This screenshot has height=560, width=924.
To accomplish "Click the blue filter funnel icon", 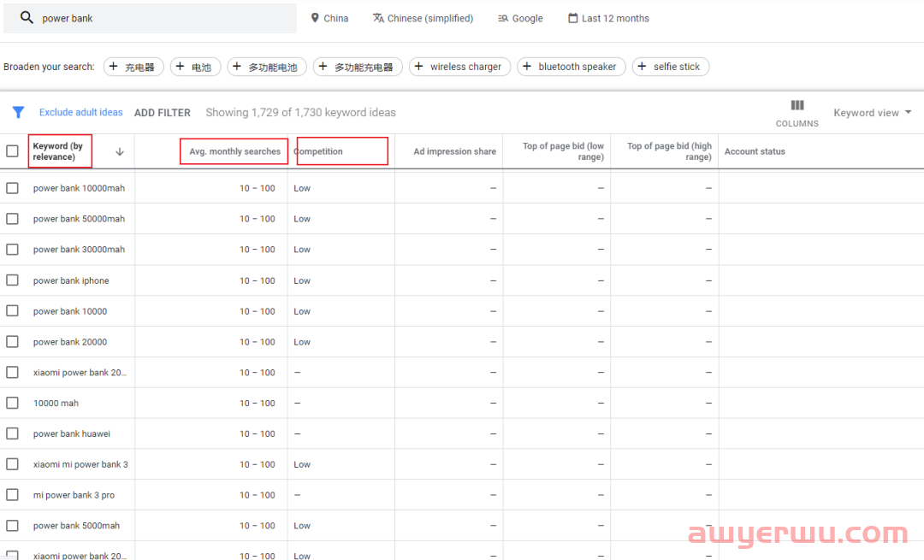I will 18,112.
